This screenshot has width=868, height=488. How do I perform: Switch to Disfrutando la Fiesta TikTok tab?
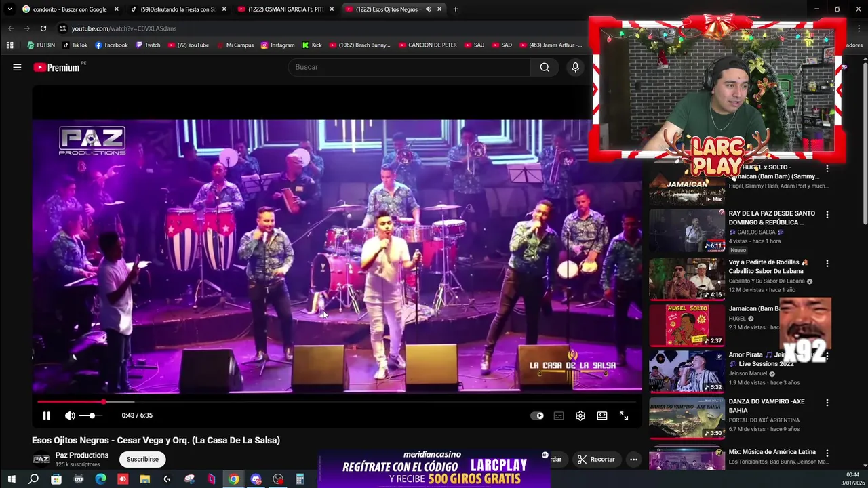(x=178, y=9)
